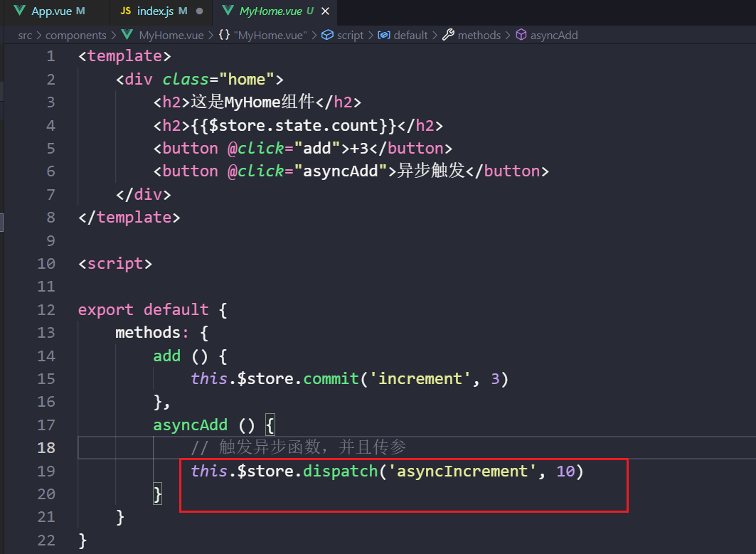Click the opening <template> tag
756x554 pixels.
[x=124, y=56]
